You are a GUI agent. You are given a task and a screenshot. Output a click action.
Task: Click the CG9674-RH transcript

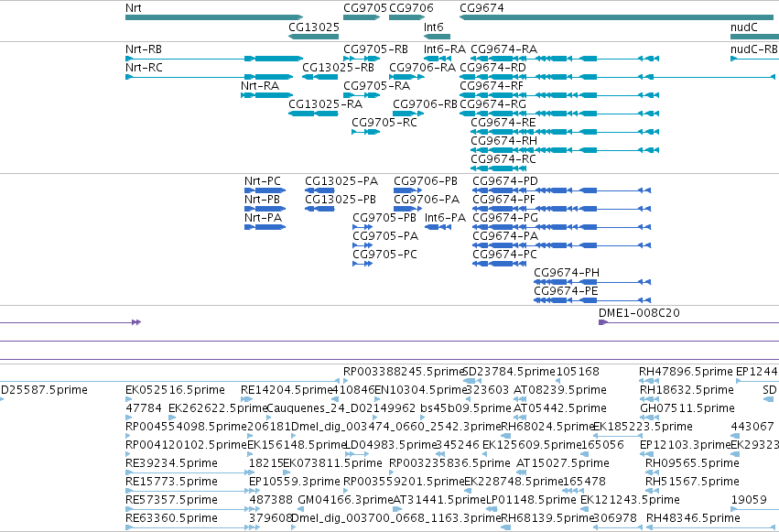(565, 150)
